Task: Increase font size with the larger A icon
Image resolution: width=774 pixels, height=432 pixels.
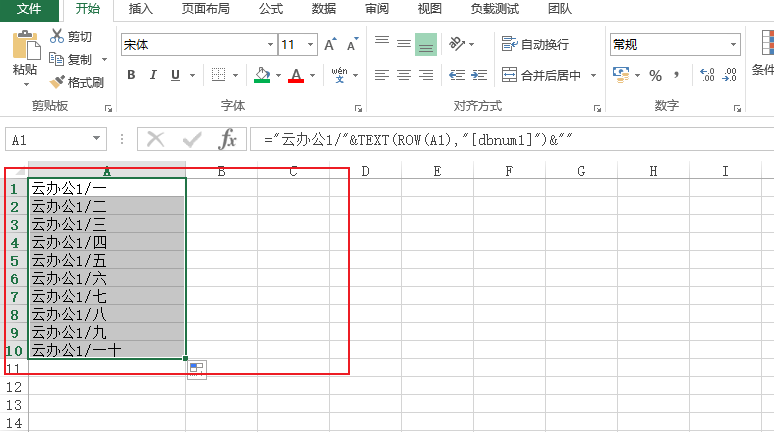Action: (330, 44)
